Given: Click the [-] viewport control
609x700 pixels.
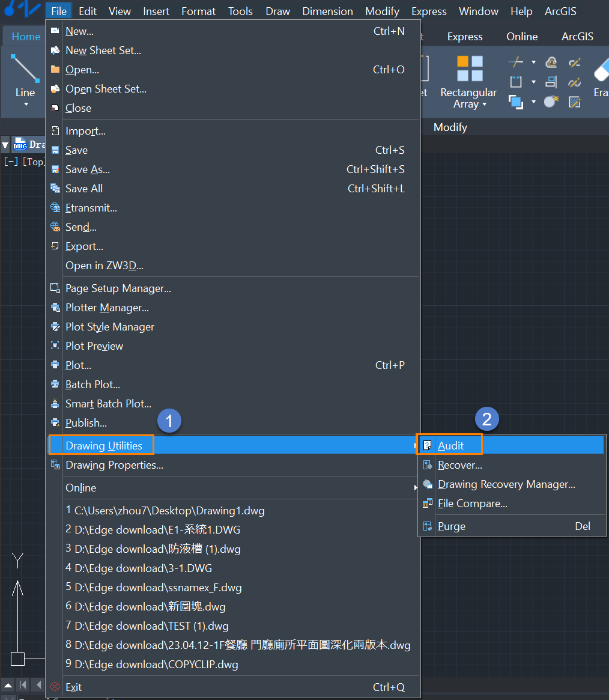Looking at the screenshot, I should pos(11,161).
